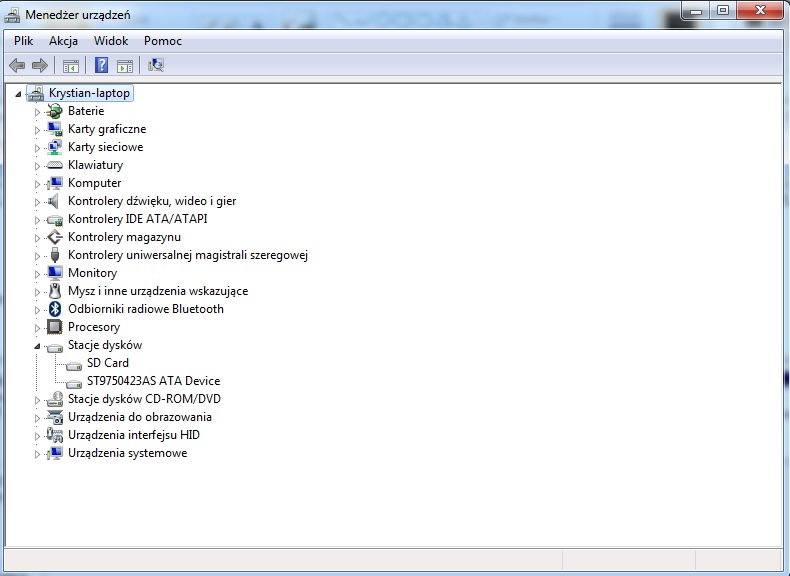Click the imaging devices camera icon
Image resolution: width=790 pixels, height=576 pixels.
tap(54, 417)
